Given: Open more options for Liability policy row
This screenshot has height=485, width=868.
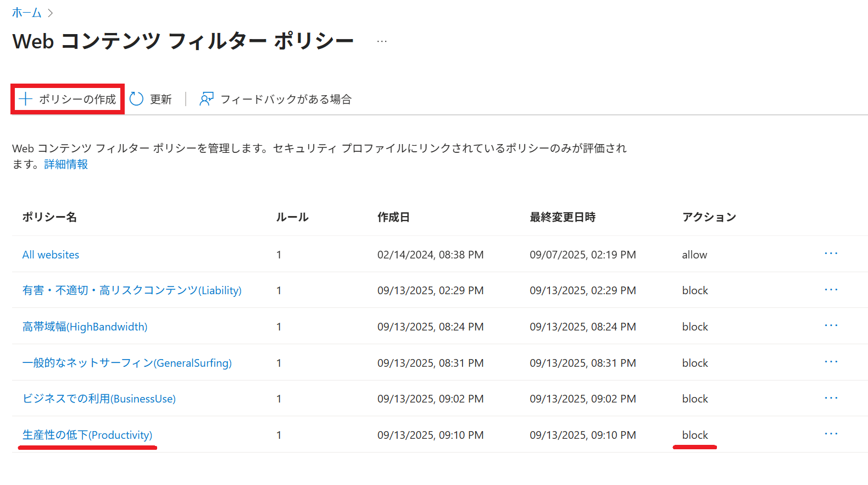Looking at the screenshot, I should coord(831,290).
